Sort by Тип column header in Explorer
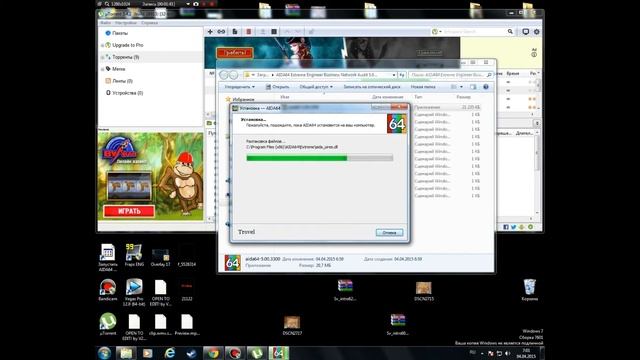This screenshot has width=640, height=360. (x=418, y=97)
